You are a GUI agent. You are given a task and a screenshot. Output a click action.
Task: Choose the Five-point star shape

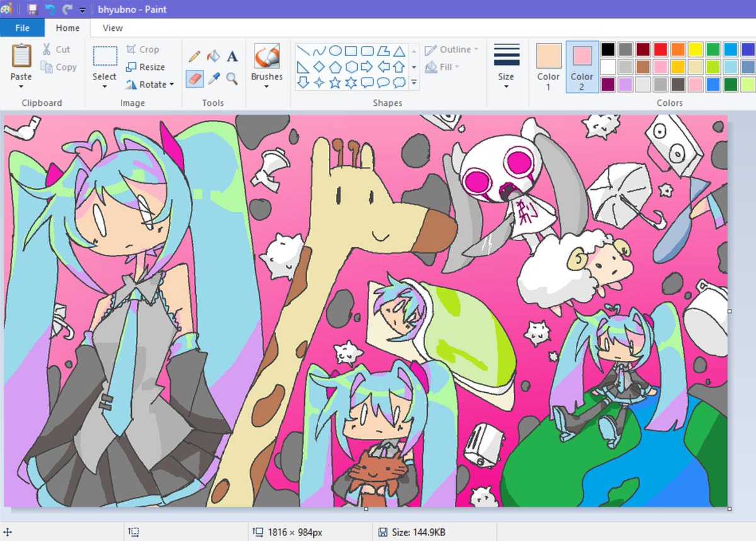tap(335, 83)
